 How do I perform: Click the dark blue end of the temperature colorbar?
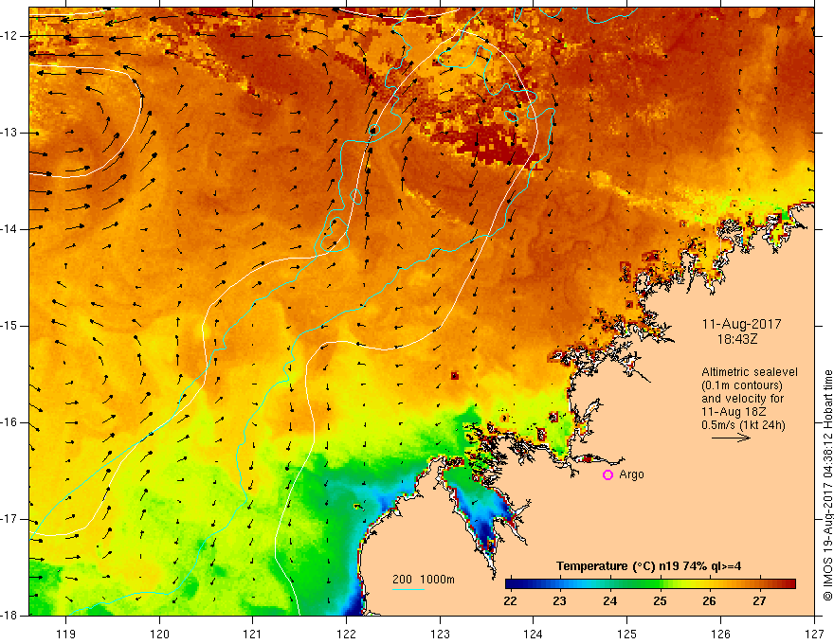coord(513,584)
